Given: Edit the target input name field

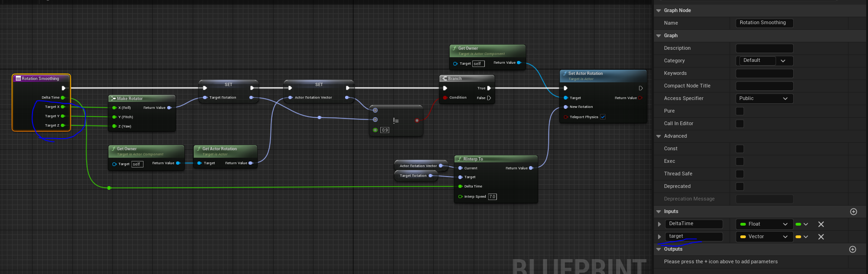Looking at the screenshot, I should point(694,237).
